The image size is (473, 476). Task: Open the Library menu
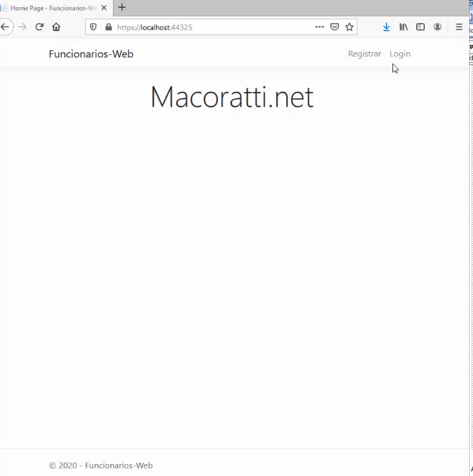tap(403, 27)
